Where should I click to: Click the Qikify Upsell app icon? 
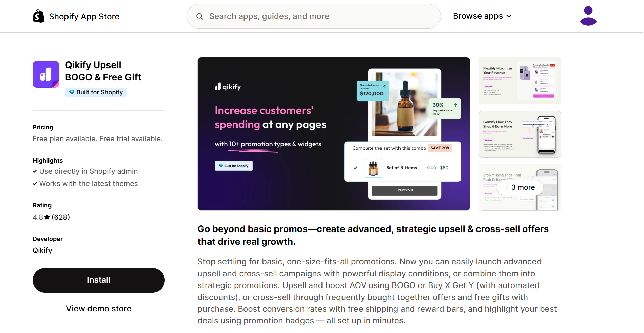[46, 74]
